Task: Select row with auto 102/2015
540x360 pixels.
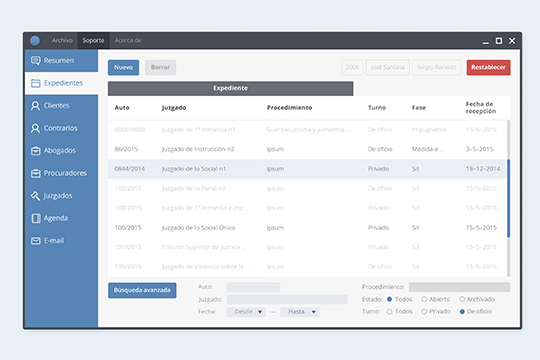Action: tap(307, 188)
